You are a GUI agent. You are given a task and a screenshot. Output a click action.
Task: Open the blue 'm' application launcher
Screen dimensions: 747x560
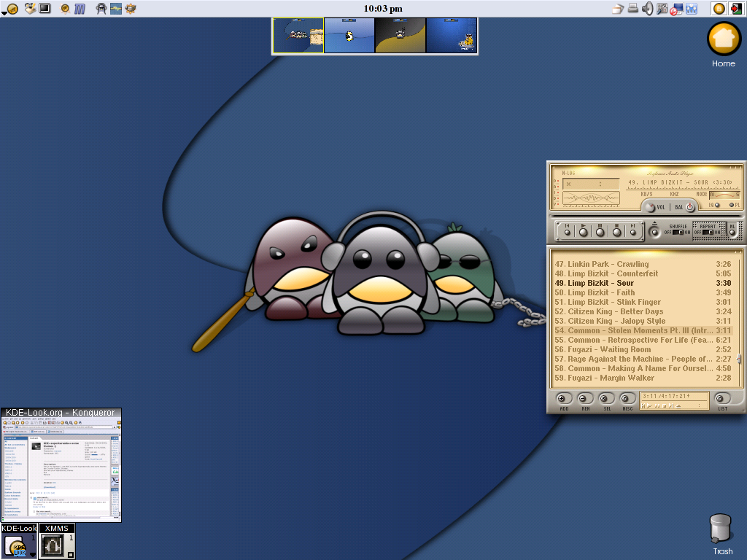(80, 9)
